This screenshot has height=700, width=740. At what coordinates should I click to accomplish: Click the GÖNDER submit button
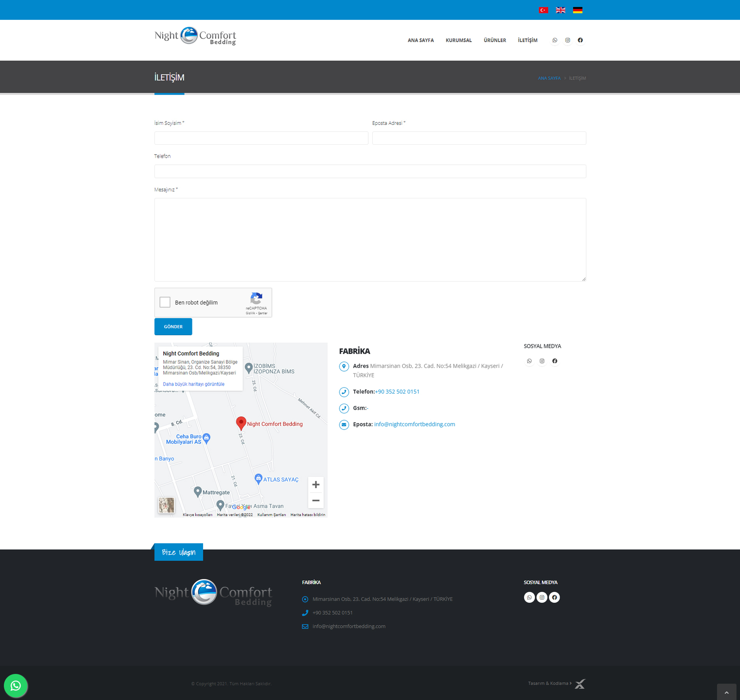(x=173, y=327)
